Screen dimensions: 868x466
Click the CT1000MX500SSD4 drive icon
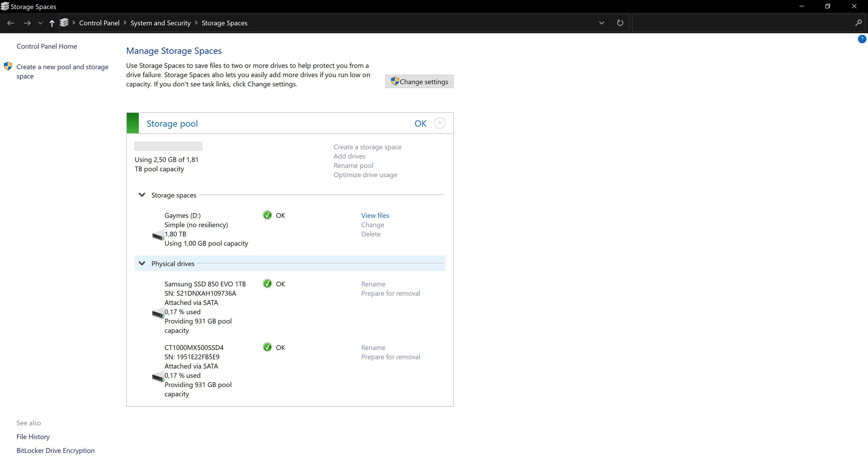(x=158, y=377)
